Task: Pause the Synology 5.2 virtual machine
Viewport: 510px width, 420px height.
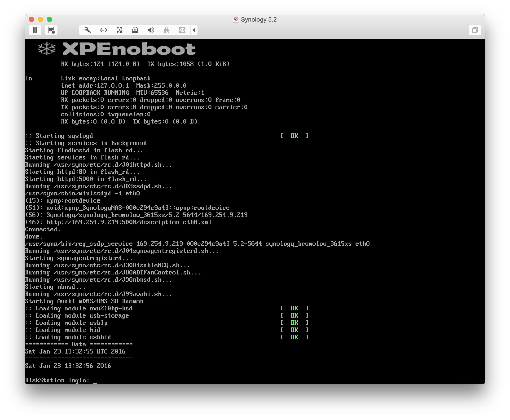Action: (x=35, y=30)
